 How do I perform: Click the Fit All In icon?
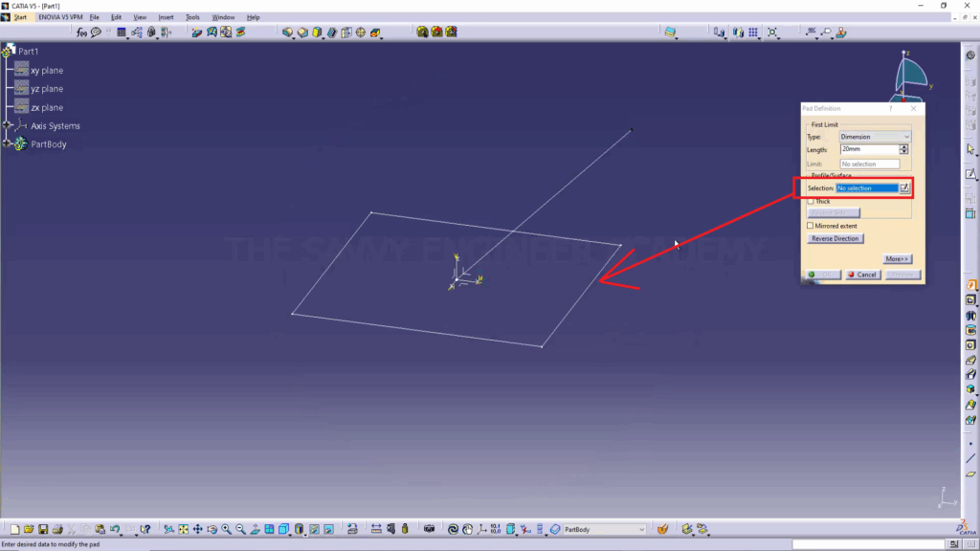tap(183, 529)
